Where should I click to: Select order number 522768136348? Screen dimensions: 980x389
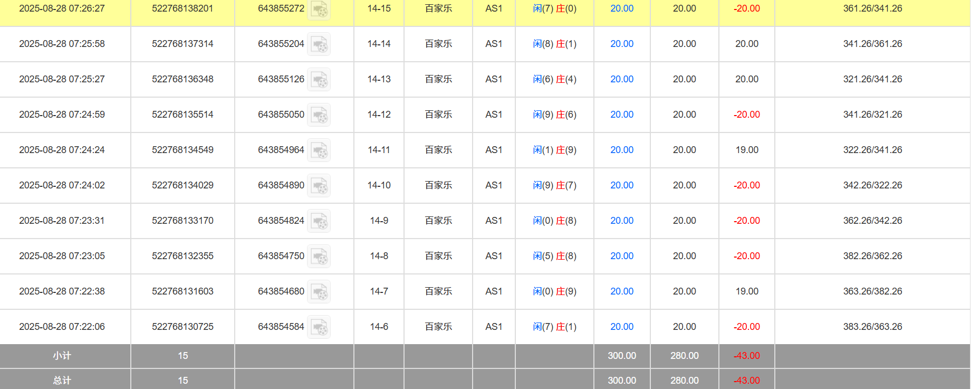pos(182,79)
